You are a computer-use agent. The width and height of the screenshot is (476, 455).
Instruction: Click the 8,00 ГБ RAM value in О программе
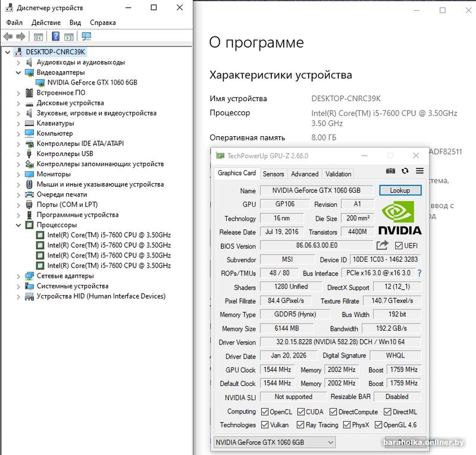pos(324,137)
